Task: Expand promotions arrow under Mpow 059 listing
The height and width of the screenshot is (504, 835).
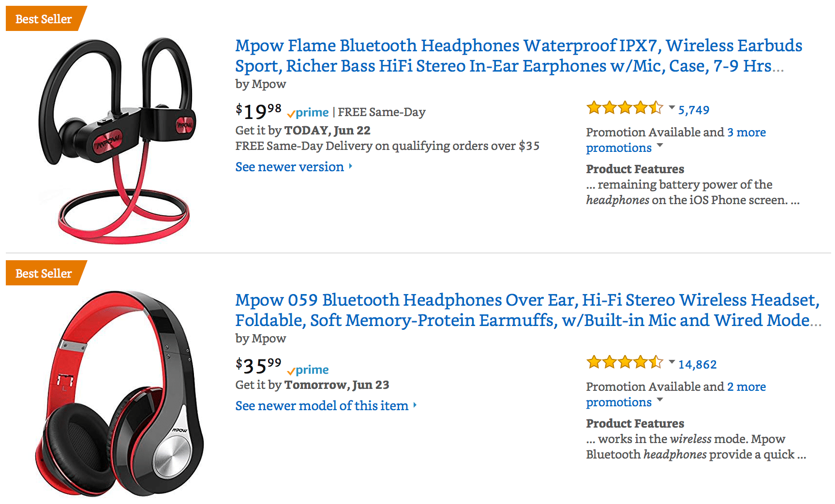Action: pyautogui.click(x=660, y=400)
